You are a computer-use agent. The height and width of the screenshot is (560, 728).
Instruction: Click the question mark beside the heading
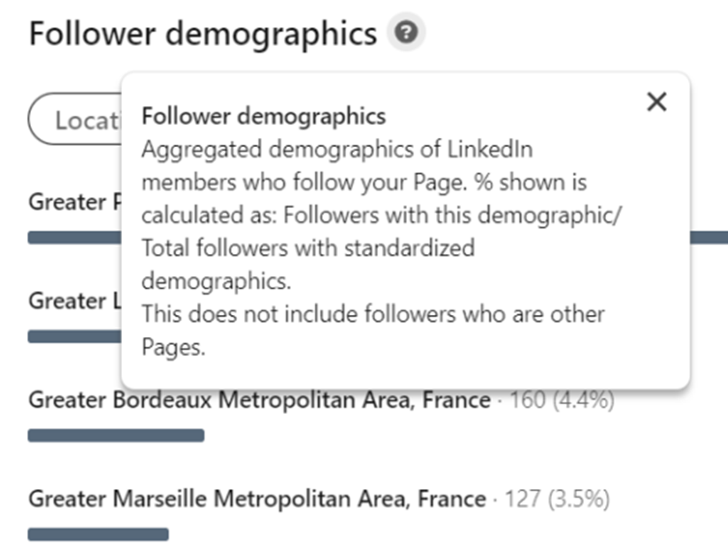[405, 32]
